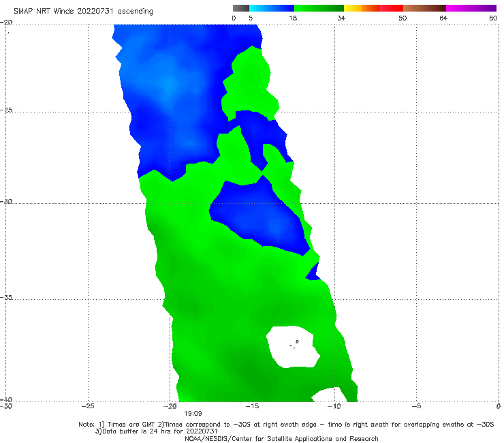This screenshot has width=504, height=443.
Task: Click the latitude axis label '-35'
Action: pyautogui.click(x=6, y=298)
